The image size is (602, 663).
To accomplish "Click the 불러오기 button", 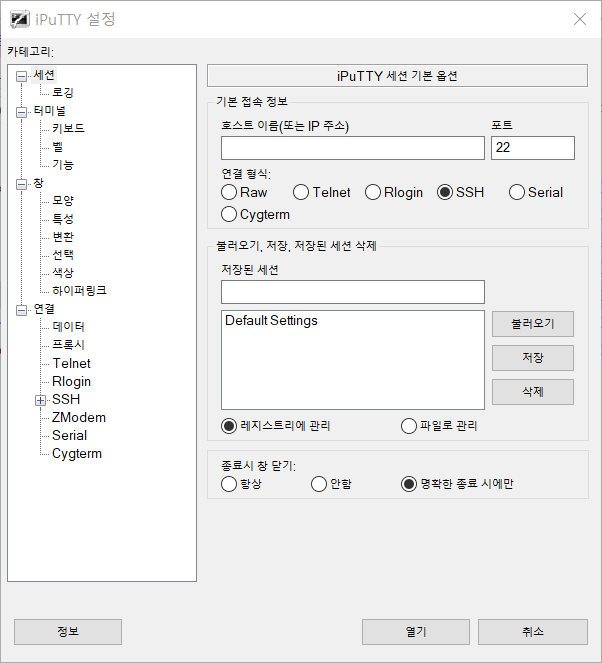I will (x=533, y=324).
